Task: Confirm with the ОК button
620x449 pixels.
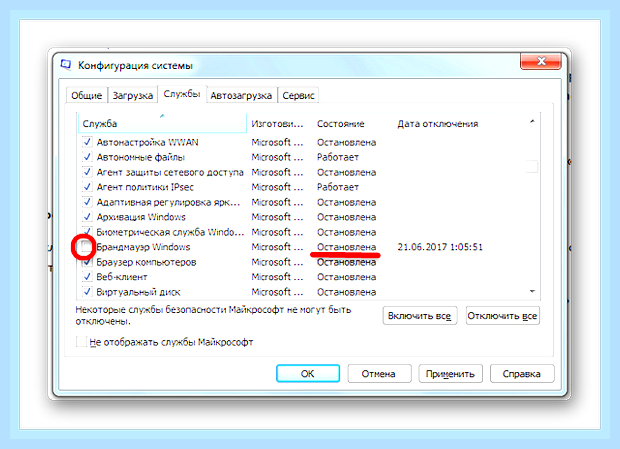Action: point(308,374)
